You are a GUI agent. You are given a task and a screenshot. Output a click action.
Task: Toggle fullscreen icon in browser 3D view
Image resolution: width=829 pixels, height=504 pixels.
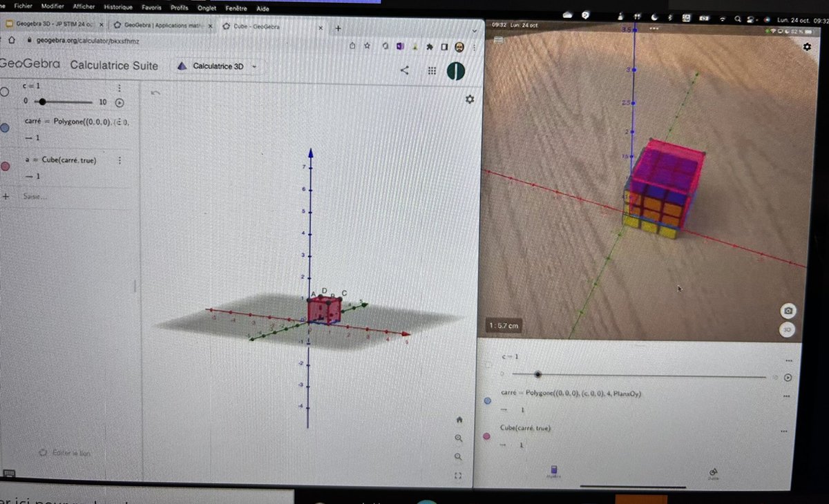pos(458,476)
